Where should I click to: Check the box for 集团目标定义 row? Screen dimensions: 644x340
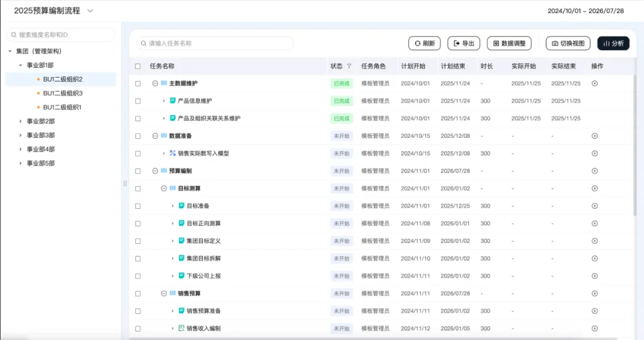pyautogui.click(x=138, y=241)
